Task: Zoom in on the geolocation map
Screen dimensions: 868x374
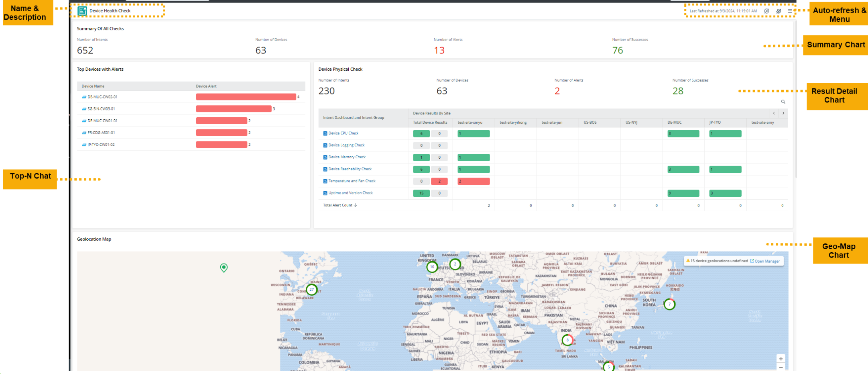Action: [781, 359]
